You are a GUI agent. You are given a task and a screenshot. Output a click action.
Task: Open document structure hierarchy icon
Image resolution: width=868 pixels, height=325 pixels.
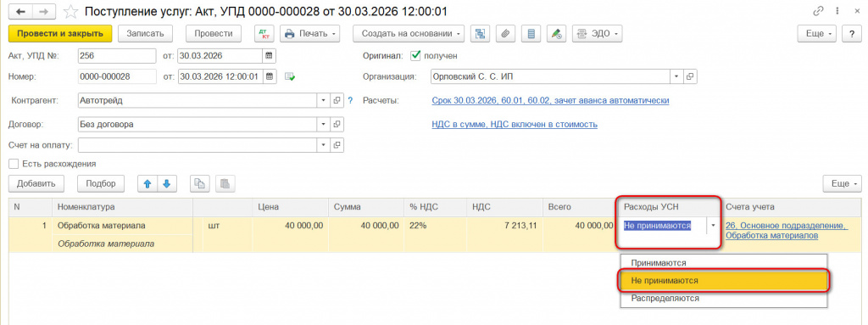(480, 34)
